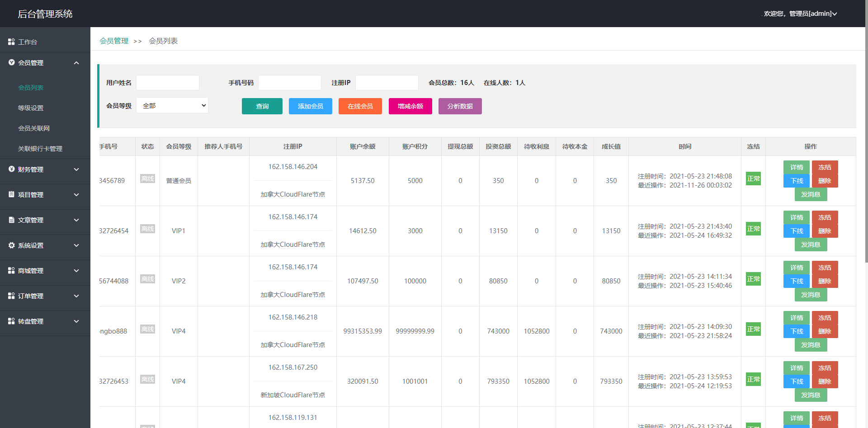
Task: Click the 会员管理 breadcrumb link
Action: click(x=114, y=41)
